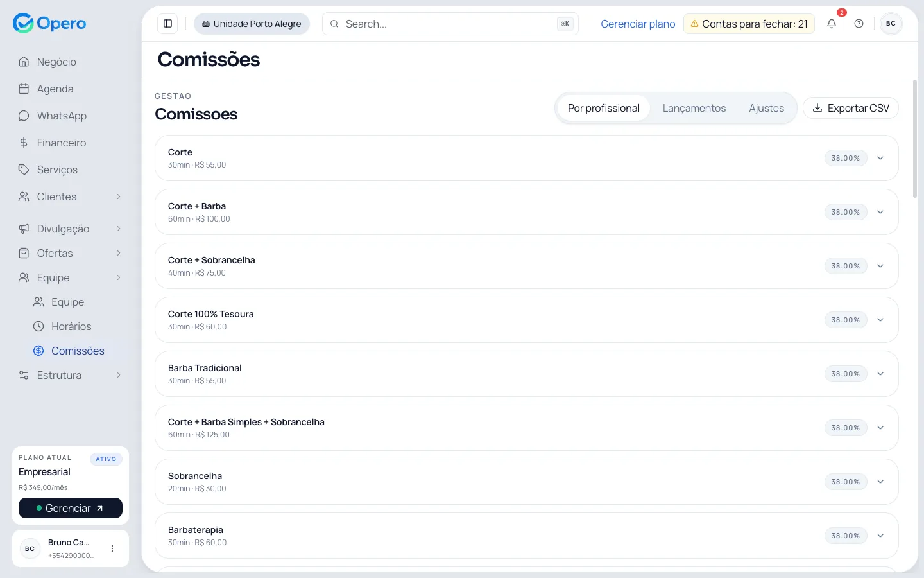The height and width of the screenshot is (578, 924).
Task: Click the Sobrancelha service name
Action: coord(195,476)
